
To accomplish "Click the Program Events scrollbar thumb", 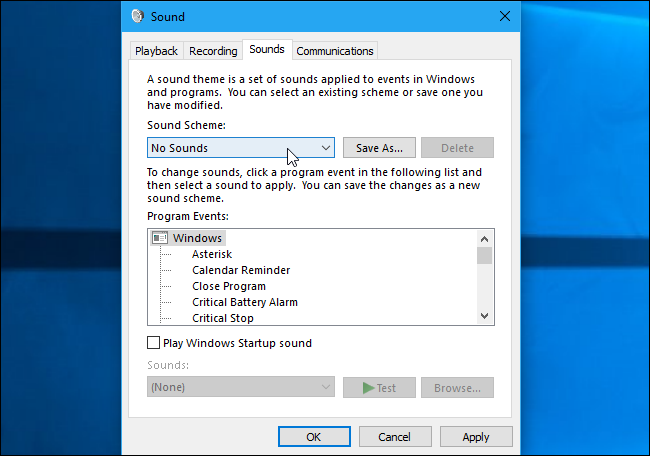I will coord(484,256).
